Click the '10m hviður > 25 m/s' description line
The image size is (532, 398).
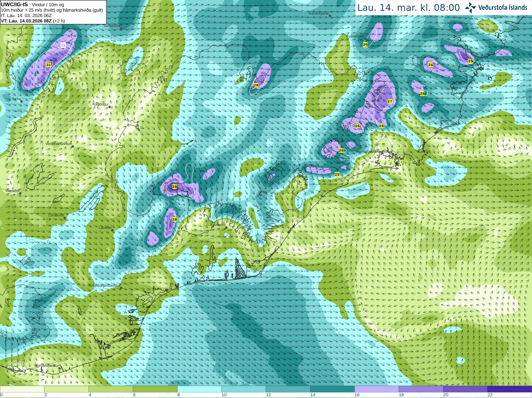coord(52,10)
